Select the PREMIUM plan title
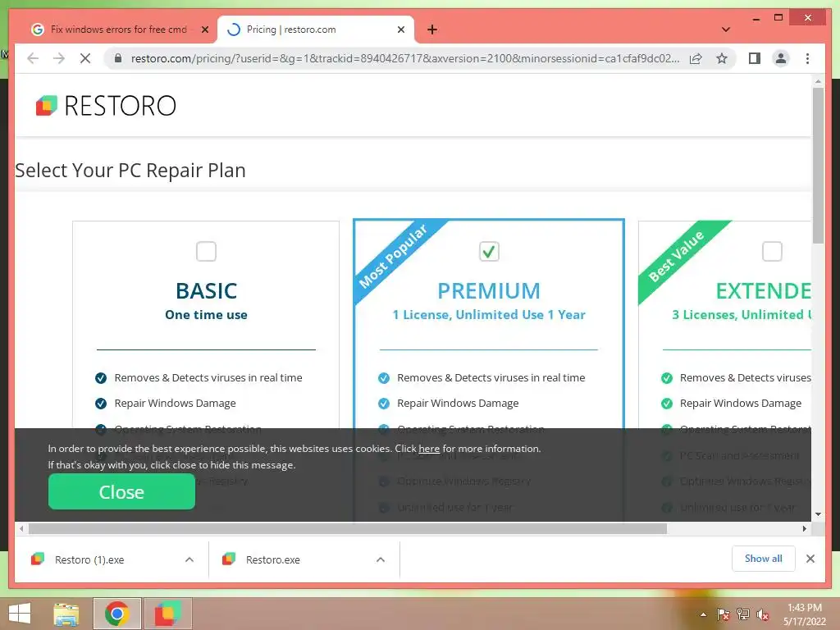The image size is (840, 630). [489, 291]
